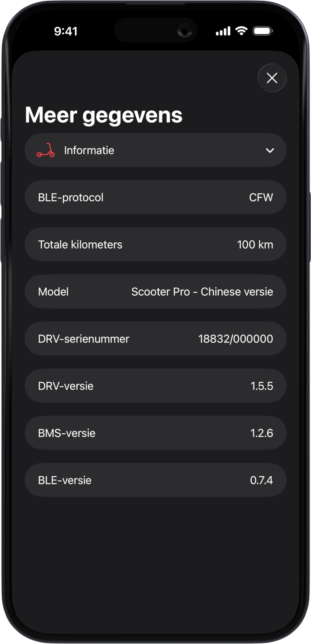Tap the 9:41 clock in status bar
Image resolution: width=311 pixels, height=644 pixels.
66,31
